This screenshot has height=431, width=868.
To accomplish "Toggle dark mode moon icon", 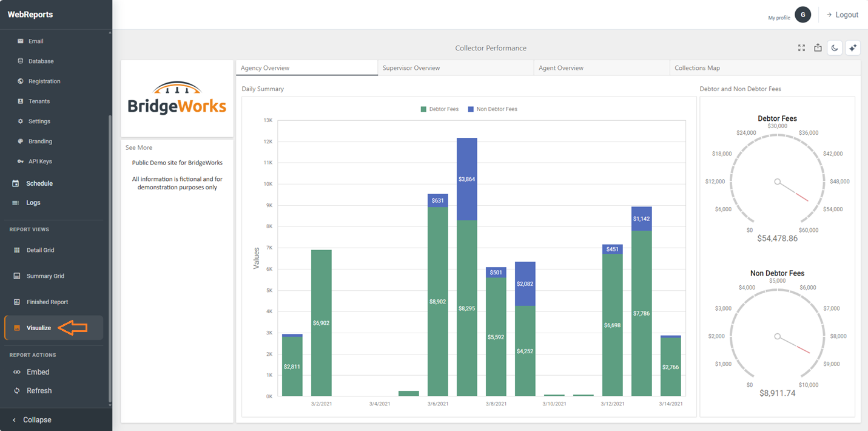I will (835, 48).
